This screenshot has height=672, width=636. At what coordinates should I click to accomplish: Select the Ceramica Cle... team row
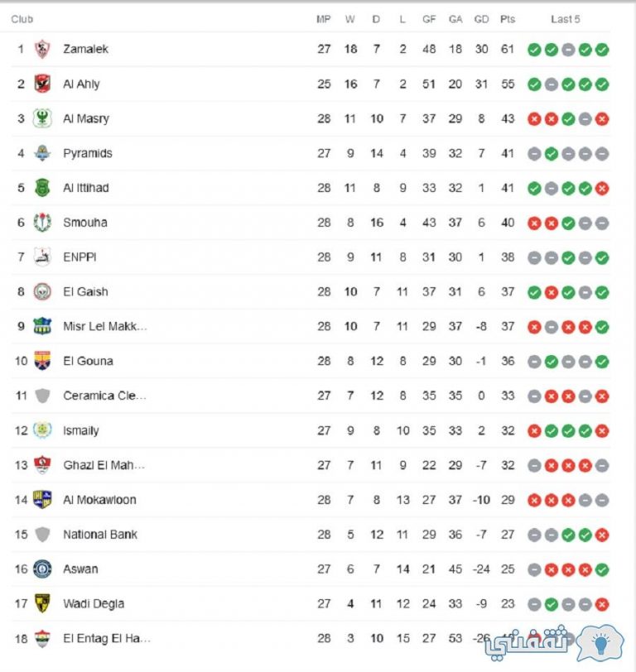(311, 396)
